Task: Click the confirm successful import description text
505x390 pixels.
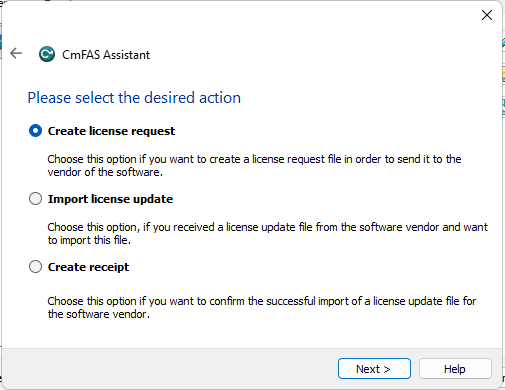Action: (262, 308)
